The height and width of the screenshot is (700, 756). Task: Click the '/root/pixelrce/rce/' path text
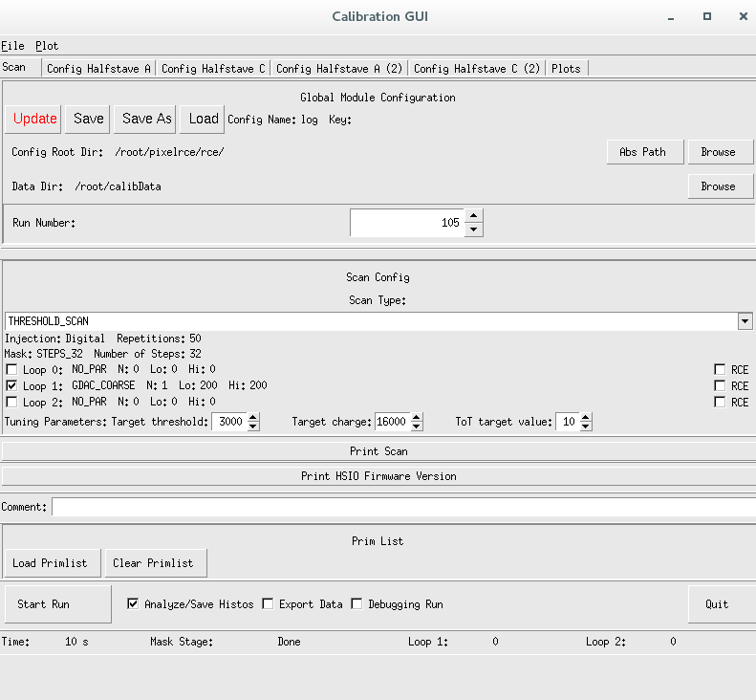(x=169, y=152)
